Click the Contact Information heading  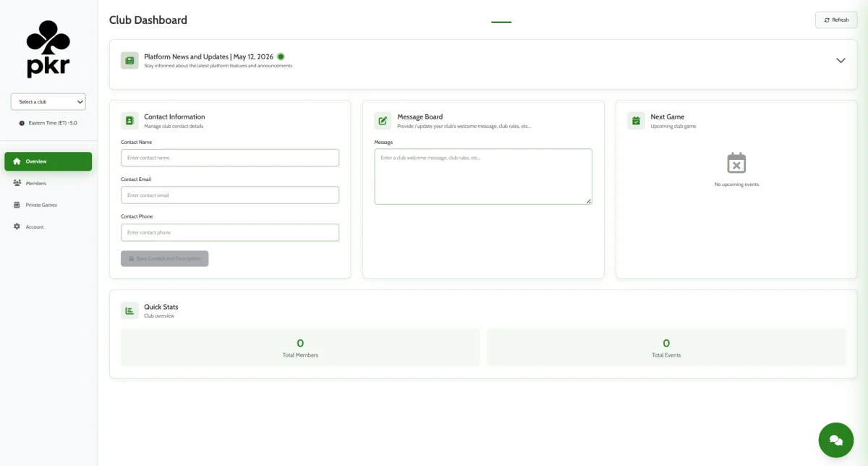point(174,116)
